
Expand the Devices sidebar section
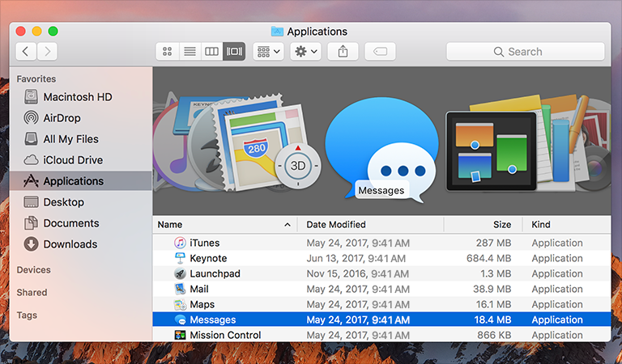34,269
